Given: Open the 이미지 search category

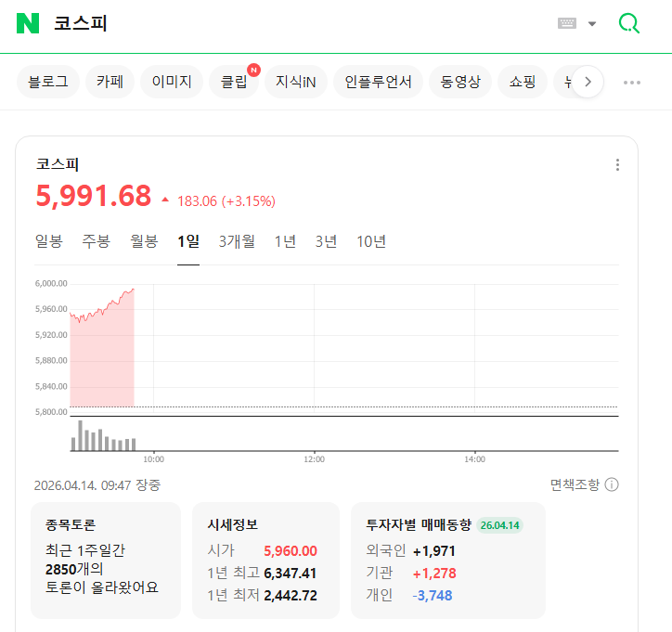Looking at the screenshot, I should [172, 82].
